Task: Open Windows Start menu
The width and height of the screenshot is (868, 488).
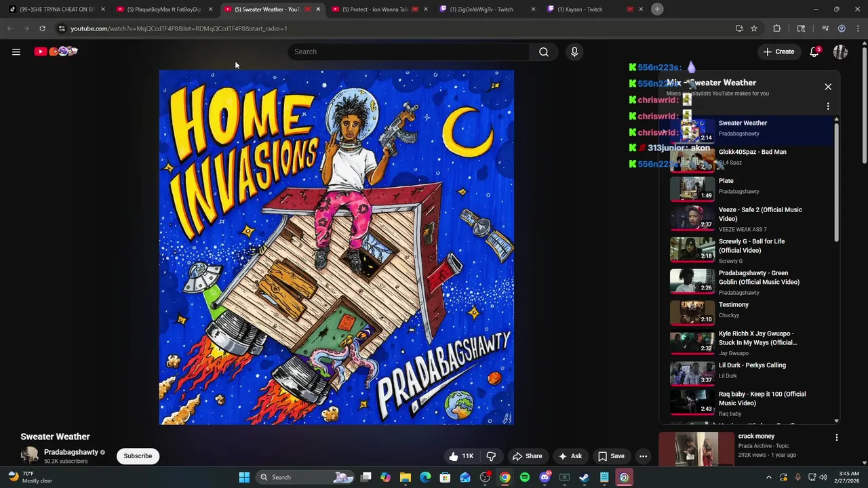Action: tap(244, 477)
